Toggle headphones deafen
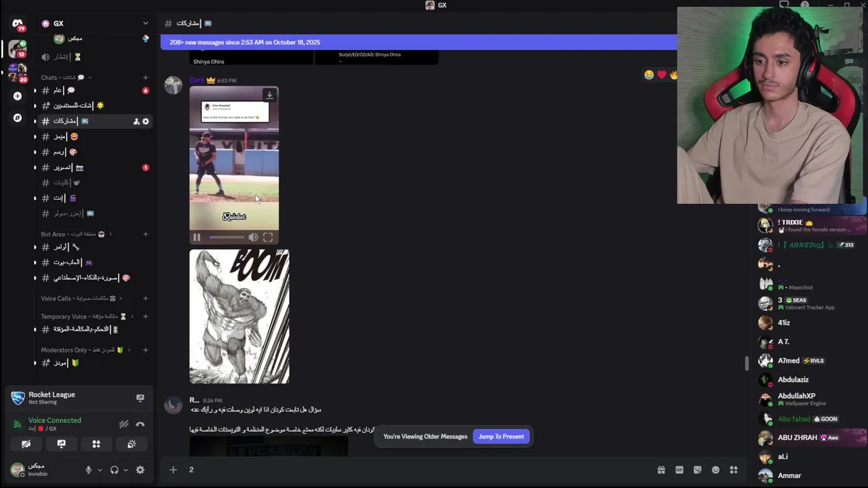This screenshot has height=488, width=868. pyautogui.click(x=114, y=470)
